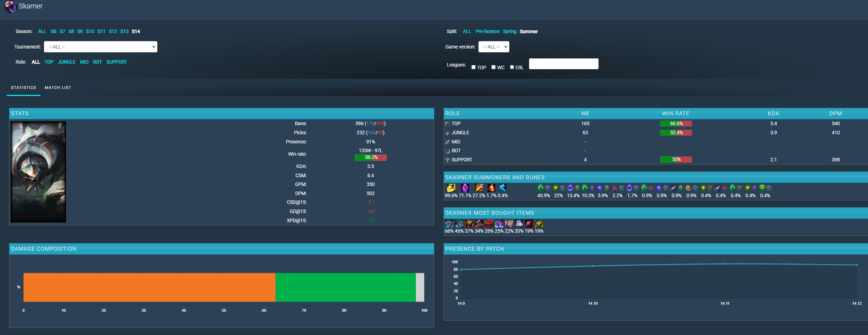Click the KDA column header in role table
Image resolution: width=868 pixels, height=335 pixels.
(x=774, y=114)
